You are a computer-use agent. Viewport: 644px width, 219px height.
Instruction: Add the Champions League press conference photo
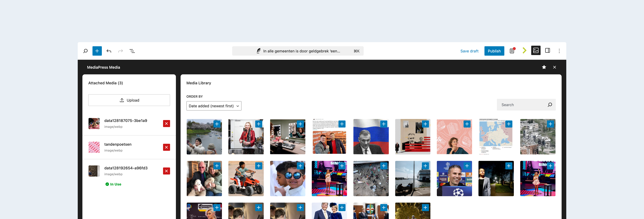pyautogui.click(x=467, y=166)
